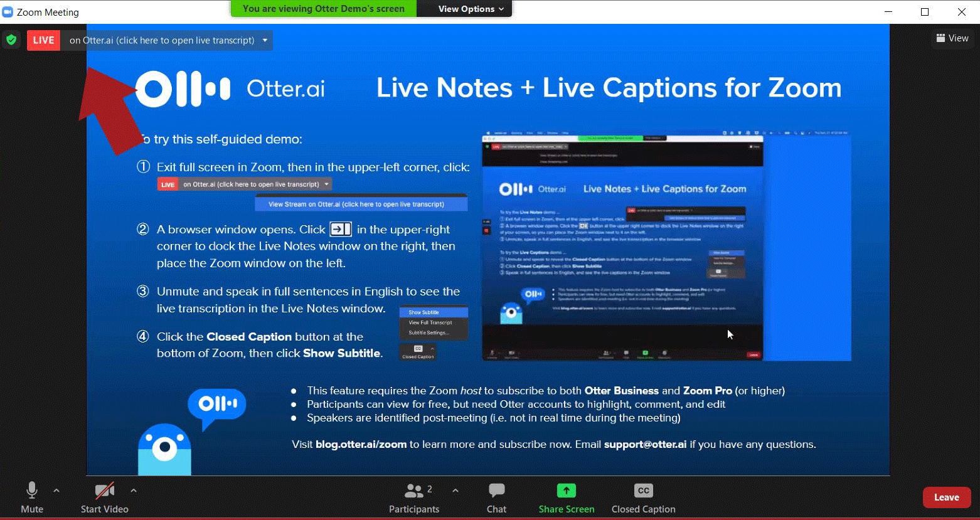This screenshot has width=980, height=520.
Task: Mute the microphone
Action: click(x=32, y=498)
